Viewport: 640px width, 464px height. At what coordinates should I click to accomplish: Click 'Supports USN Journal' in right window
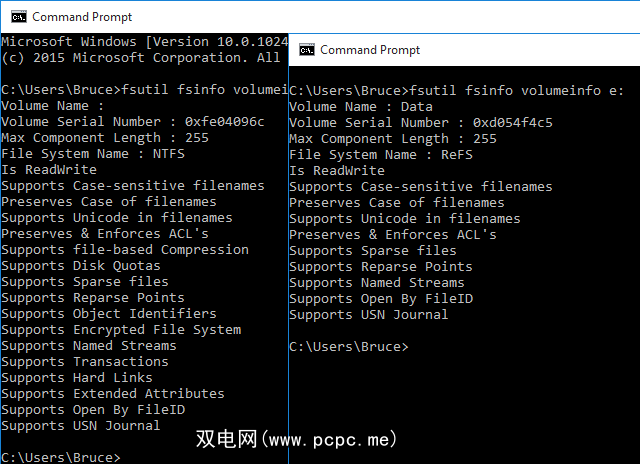pos(369,314)
